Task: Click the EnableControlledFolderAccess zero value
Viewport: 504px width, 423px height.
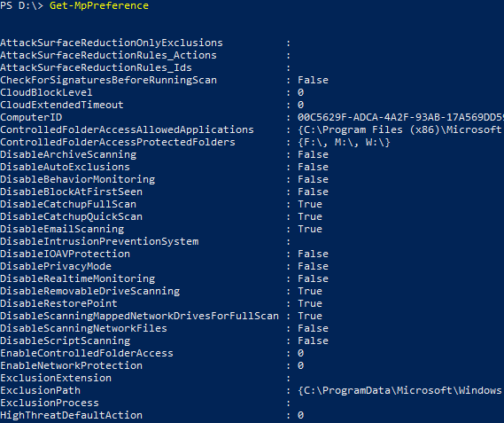Action: coord(300,353)
